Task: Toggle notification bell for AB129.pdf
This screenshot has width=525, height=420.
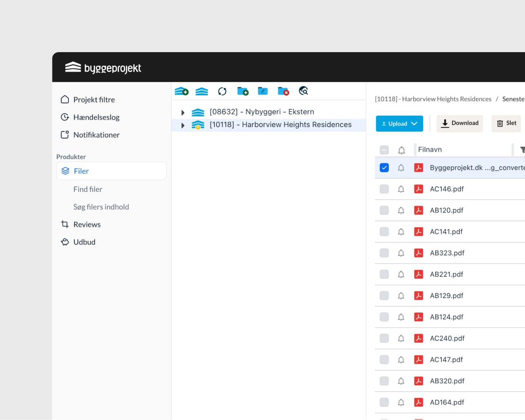Action: click(x=401, y=296)
